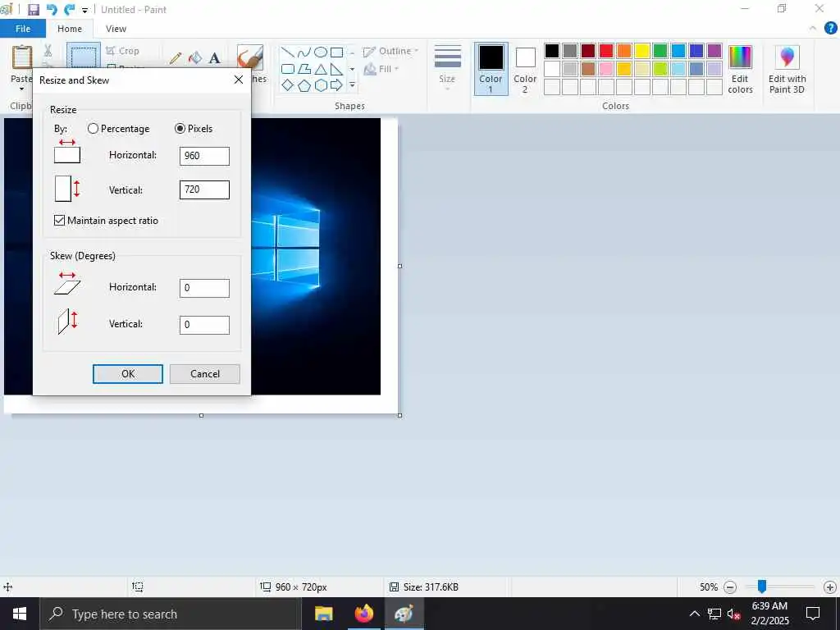Open the line Size dropdown
Image resolution: width=840 pixels, height=630 pixels.
pos(447,67)
